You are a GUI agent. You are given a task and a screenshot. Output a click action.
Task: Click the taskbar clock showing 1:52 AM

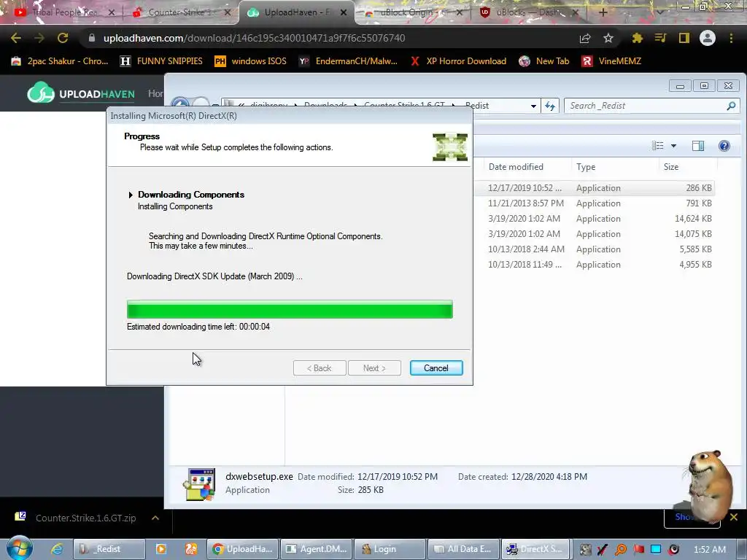pyautogui.click(x=710, y=550)
